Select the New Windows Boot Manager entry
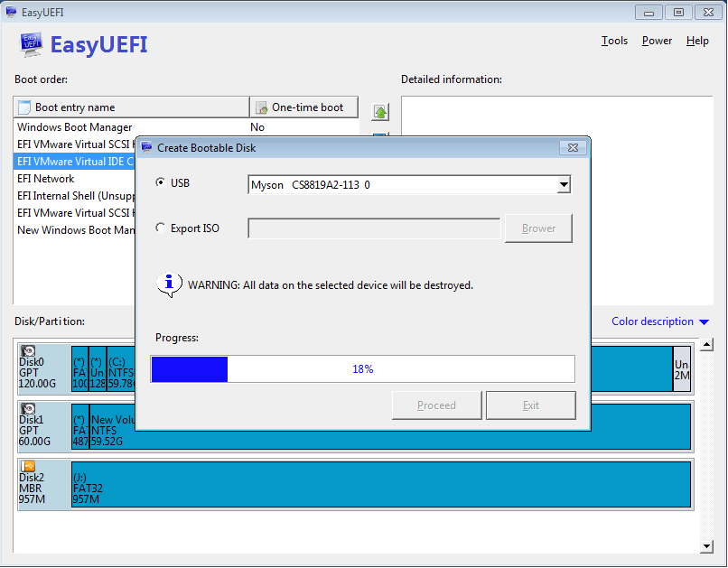 click(x=76, y=230)
